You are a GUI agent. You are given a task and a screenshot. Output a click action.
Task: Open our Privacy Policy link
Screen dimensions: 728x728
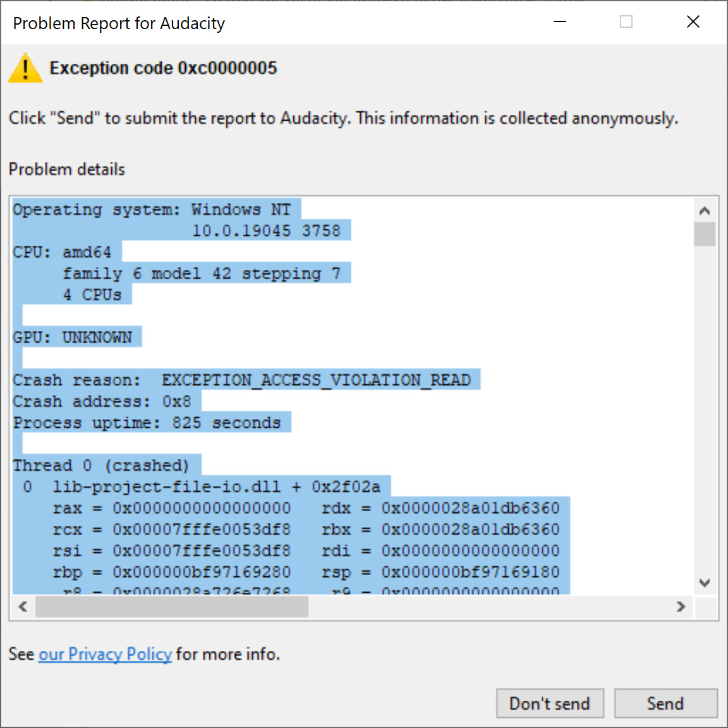105,654
